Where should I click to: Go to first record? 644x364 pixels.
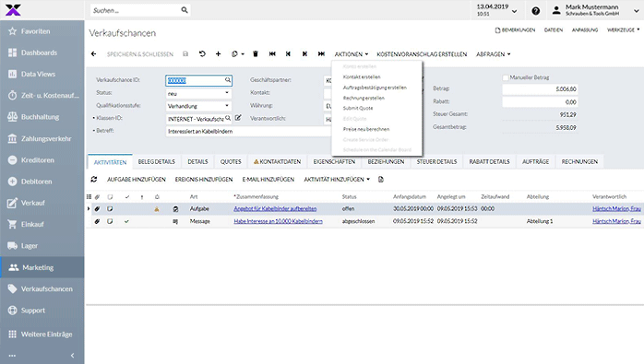272,53
